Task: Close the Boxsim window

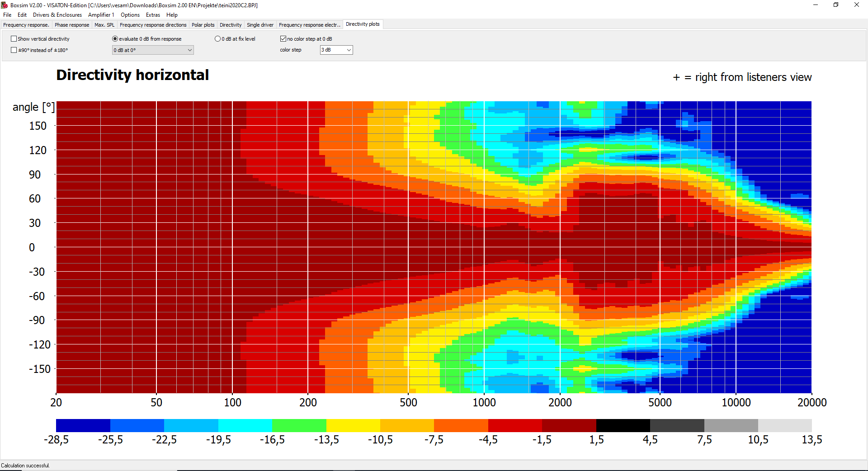Action: tap(857, 5)
